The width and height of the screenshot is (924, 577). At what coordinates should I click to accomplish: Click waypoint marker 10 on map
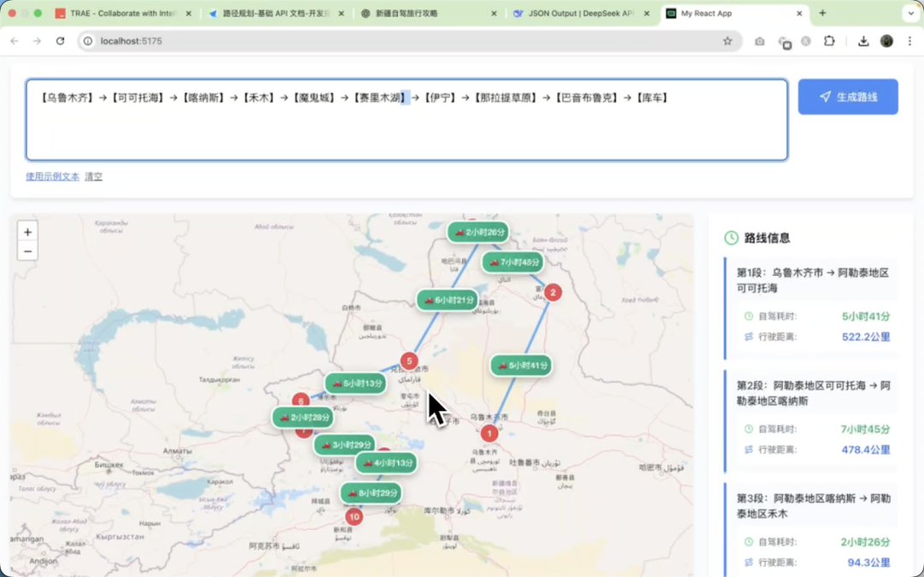(x=354, y=517)
